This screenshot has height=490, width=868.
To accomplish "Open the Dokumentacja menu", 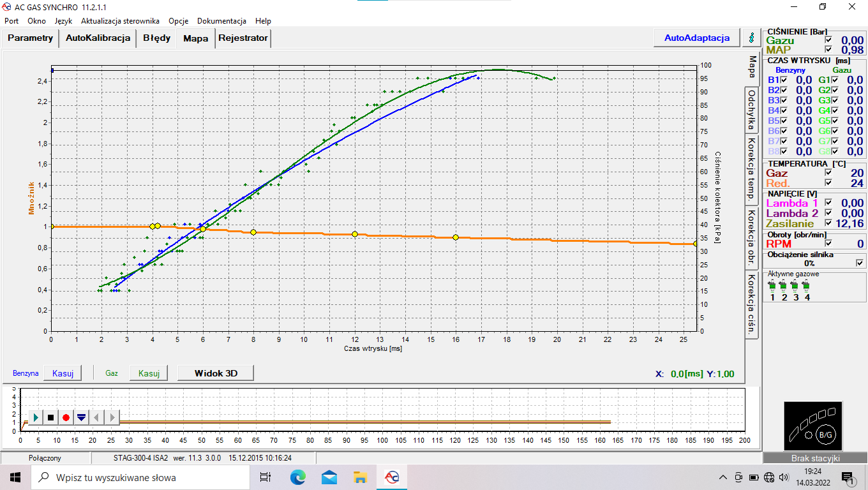I will [221, 20].
